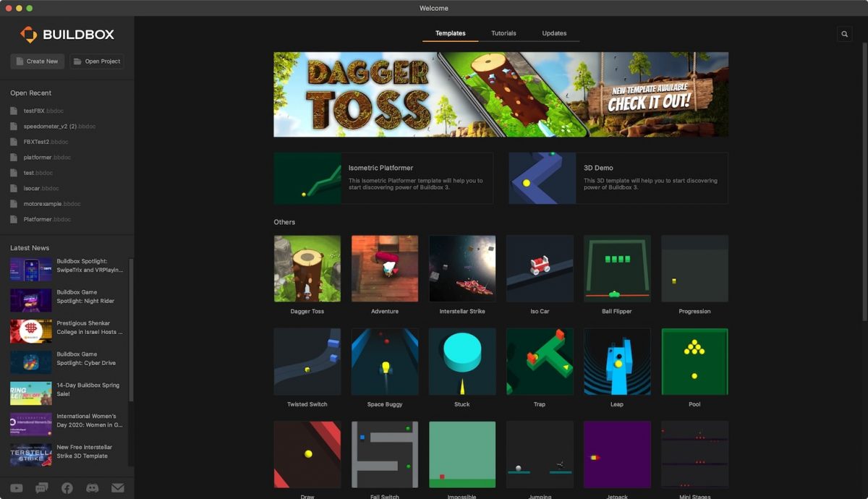The image size is (868, 499).
Task: Switch to the Tutorials tab
Action: [503, 33]
